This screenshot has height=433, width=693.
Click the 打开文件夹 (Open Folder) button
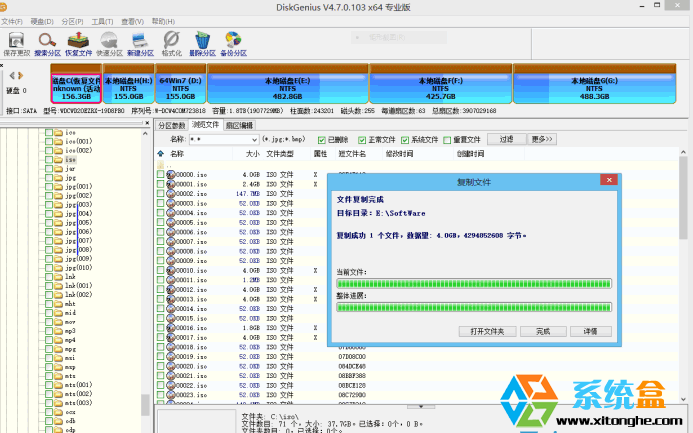(x=487, y=331)
